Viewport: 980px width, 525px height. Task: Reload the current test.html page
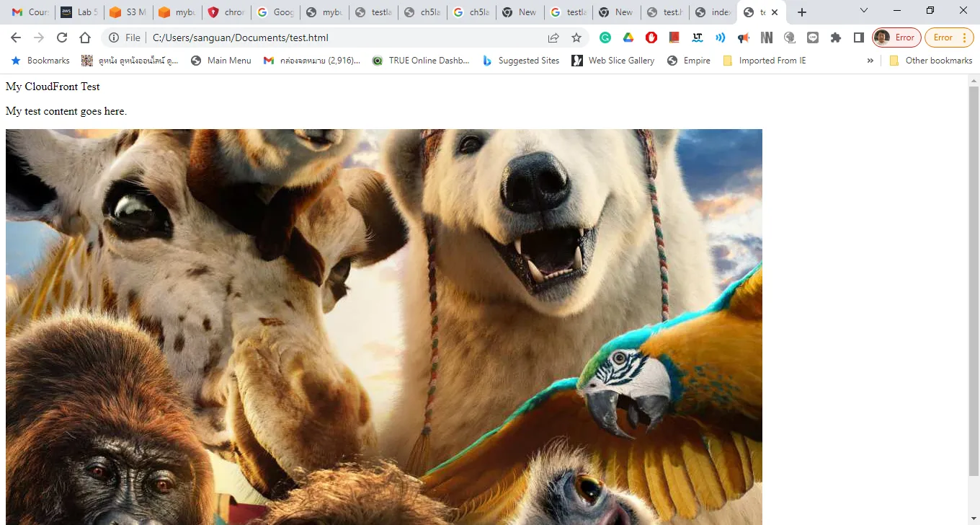click(x=62, y=37)
